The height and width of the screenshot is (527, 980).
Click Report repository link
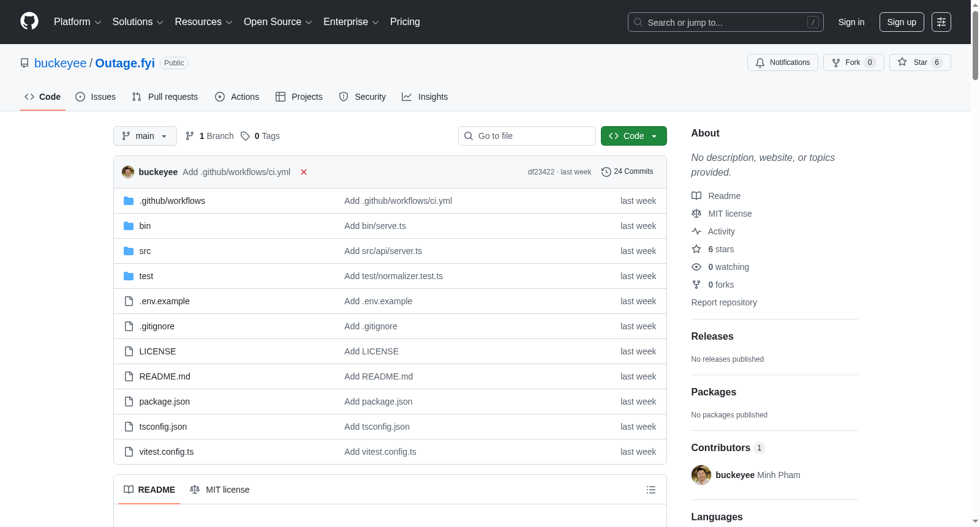tap(724, 302)
